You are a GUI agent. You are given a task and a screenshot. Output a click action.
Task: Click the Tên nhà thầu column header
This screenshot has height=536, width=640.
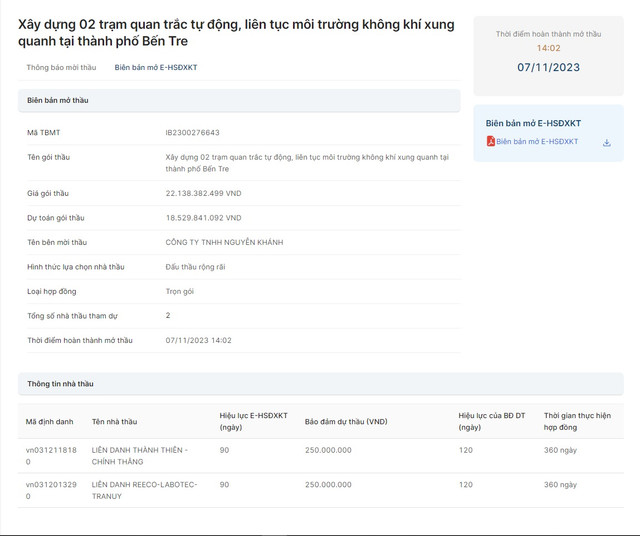click(114, 422)
